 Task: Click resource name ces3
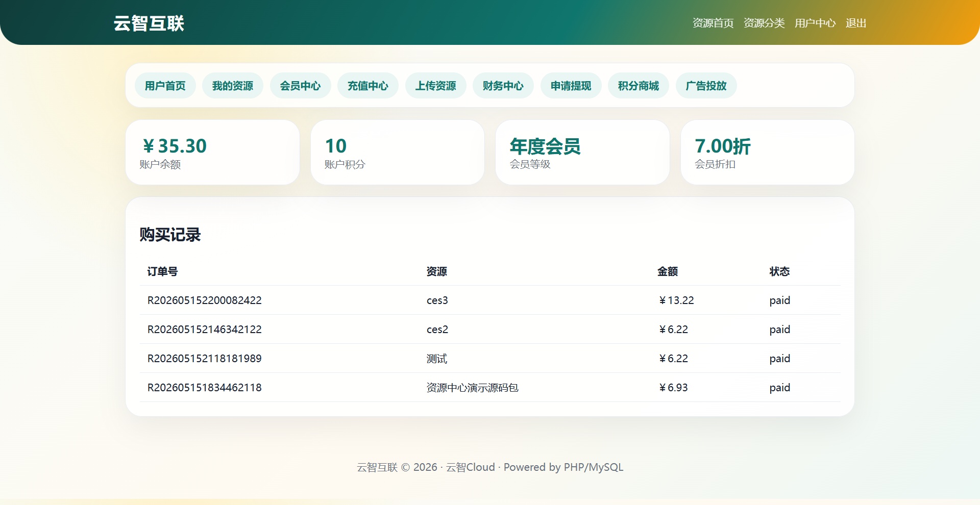point(437,300)
